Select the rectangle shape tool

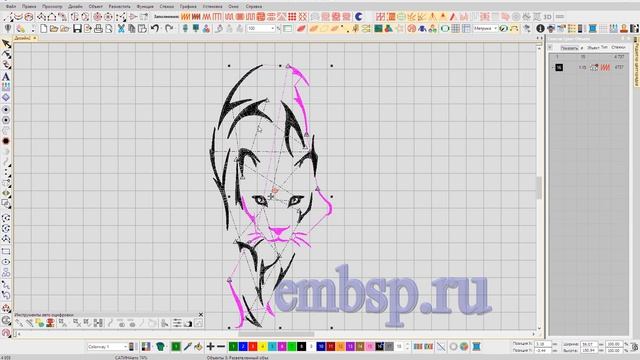pos(6,251)
